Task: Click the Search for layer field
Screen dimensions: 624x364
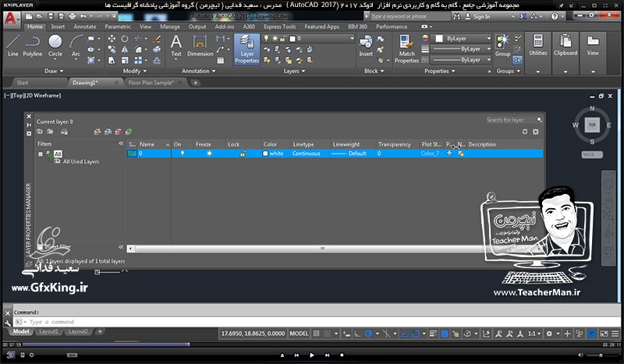Action: 511,120
